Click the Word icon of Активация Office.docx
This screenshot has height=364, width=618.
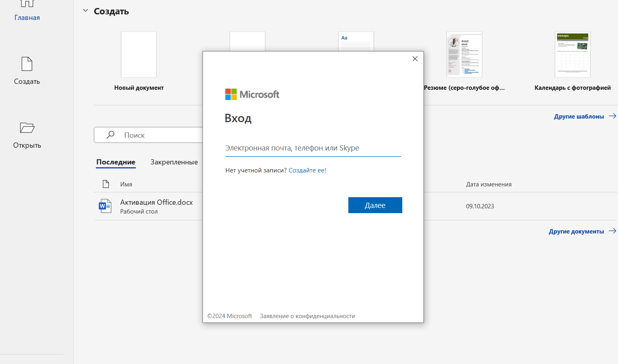click(105, 206)
